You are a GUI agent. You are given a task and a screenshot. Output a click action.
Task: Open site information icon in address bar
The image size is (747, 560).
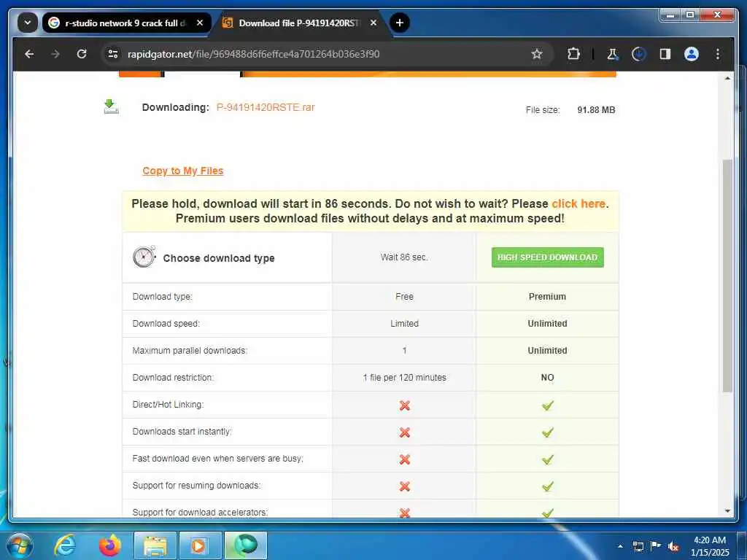click(x=113, y=54)
